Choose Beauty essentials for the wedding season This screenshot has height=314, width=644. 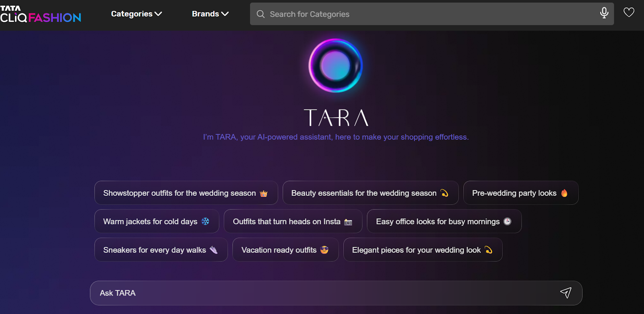(370, 193)
